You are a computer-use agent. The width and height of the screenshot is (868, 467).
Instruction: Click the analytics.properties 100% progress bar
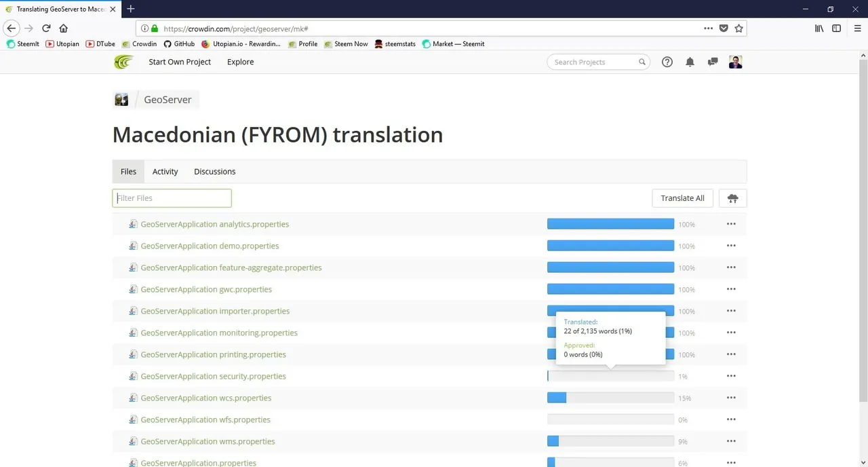[610, 224]
